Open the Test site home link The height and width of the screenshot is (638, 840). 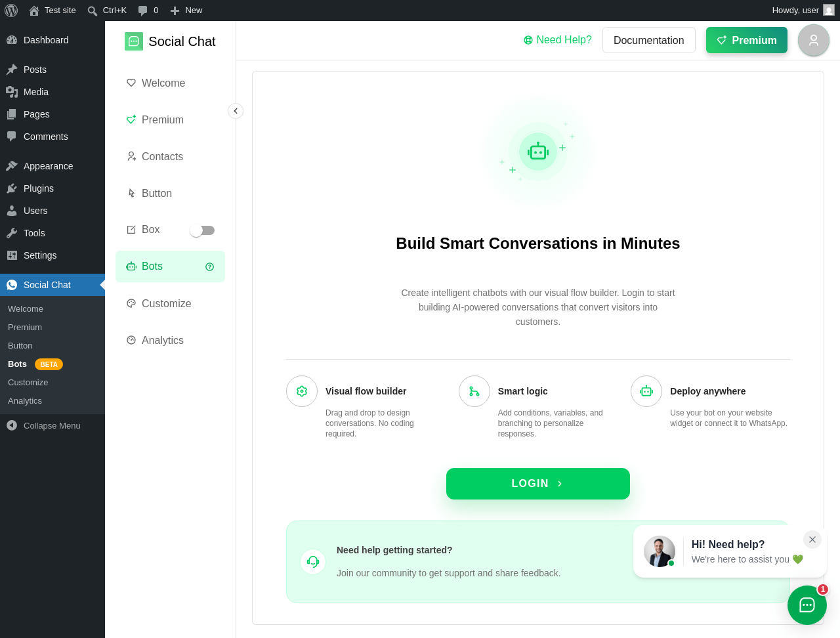point(52,11)
